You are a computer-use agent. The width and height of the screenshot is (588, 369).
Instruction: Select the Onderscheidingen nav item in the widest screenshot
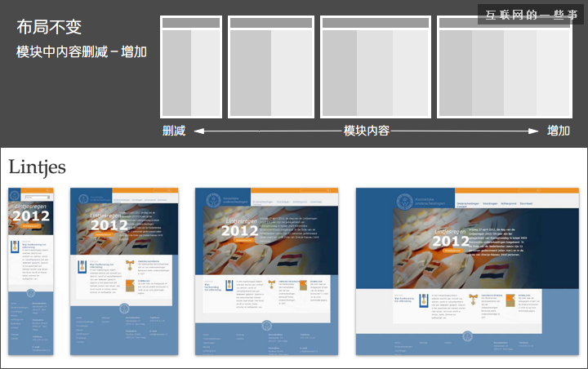tap(468, 202)
